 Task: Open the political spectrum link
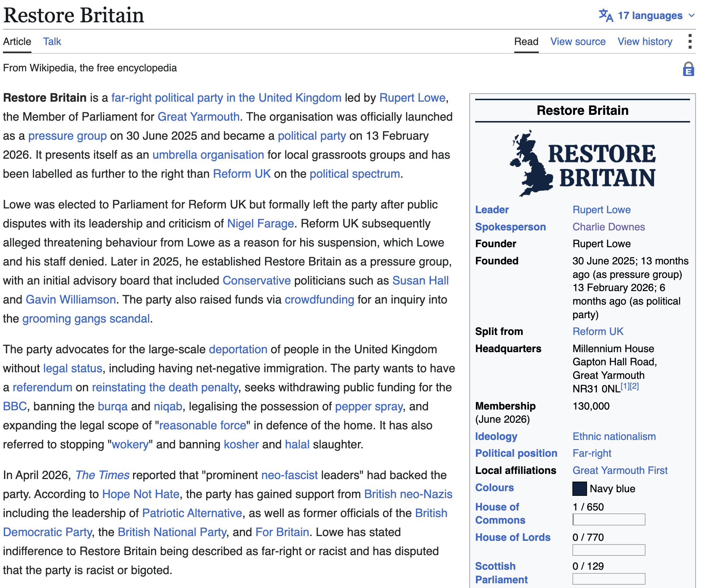coord(355,174)
